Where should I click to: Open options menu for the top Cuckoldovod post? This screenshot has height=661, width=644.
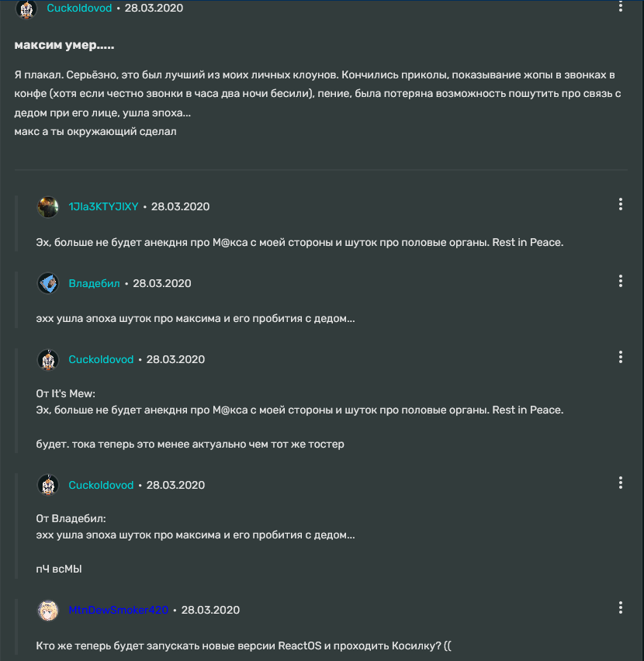click(620, 6)
